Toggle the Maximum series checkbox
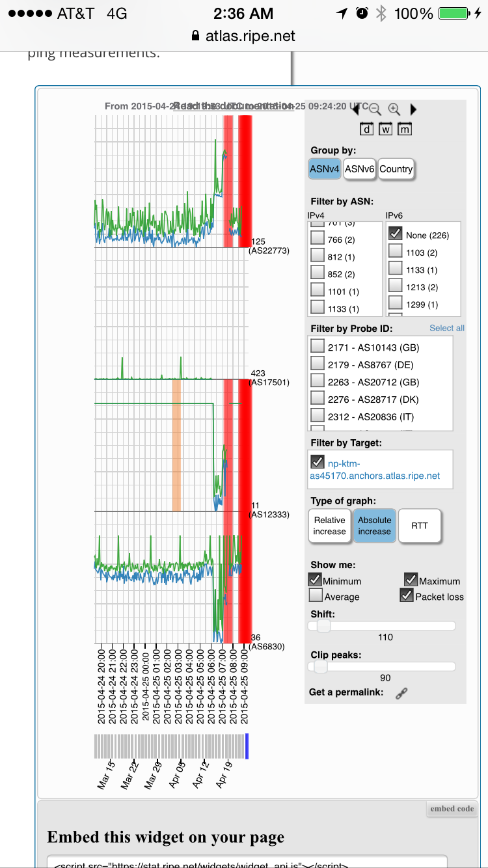 pyautogui.click(x=411, y=580)
